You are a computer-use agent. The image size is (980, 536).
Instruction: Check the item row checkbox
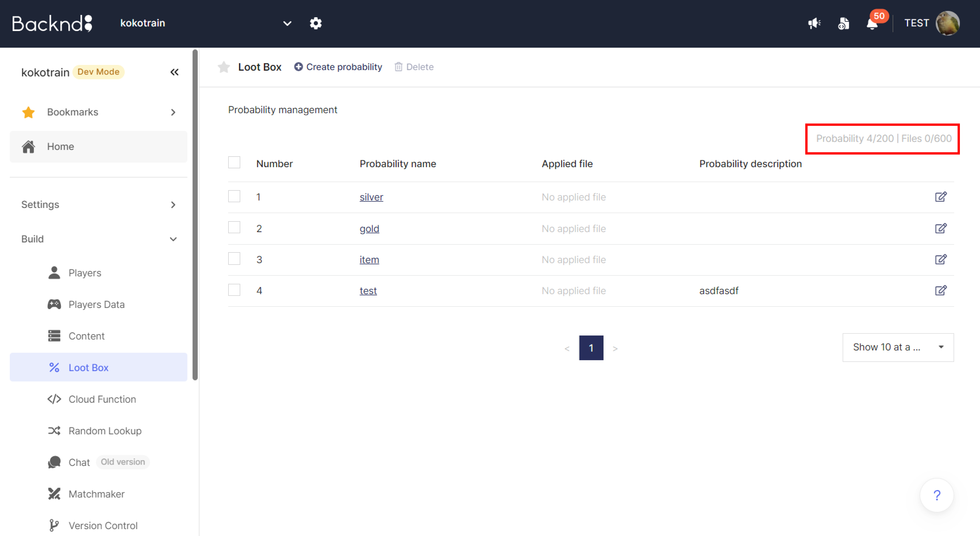[234, 259]
